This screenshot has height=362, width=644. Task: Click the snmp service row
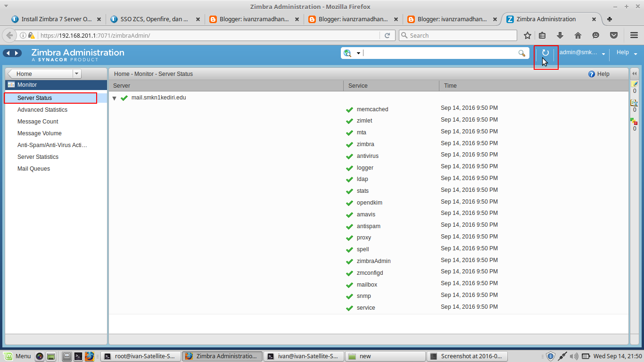tap(363, 296)
